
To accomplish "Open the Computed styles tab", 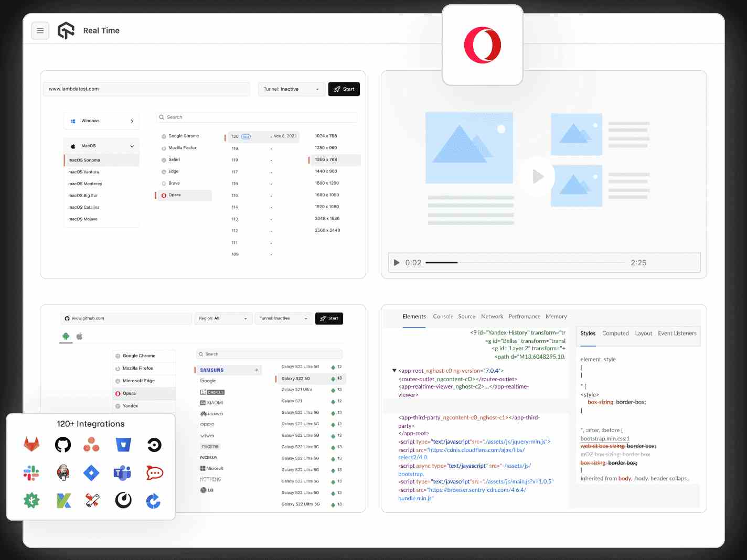I will coord(615,333).
